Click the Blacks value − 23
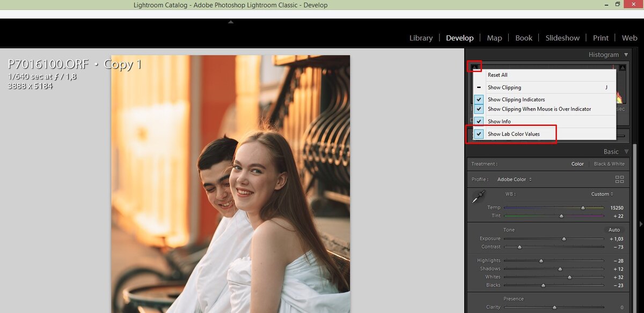This screenshot has width=644, height=313. tap(618, 286)
